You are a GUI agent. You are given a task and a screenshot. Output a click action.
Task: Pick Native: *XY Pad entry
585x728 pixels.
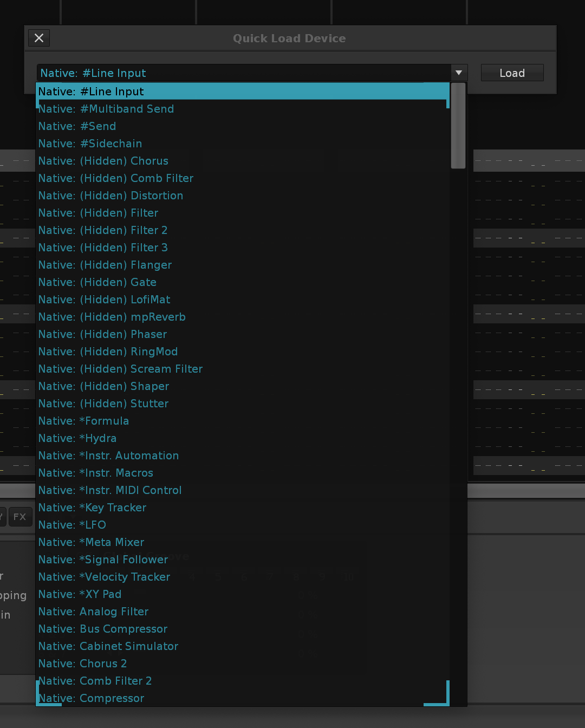pyautogui.click(x=80, y=594)
